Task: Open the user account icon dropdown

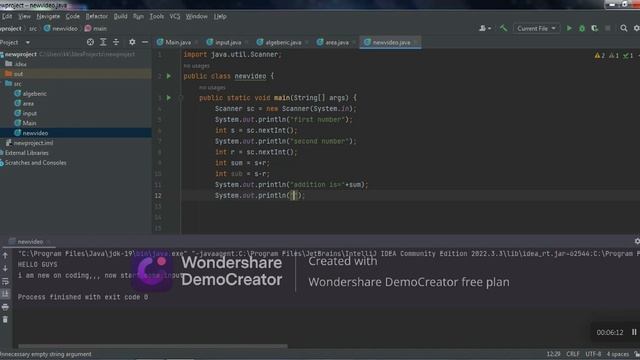Action: click(484, 28)
